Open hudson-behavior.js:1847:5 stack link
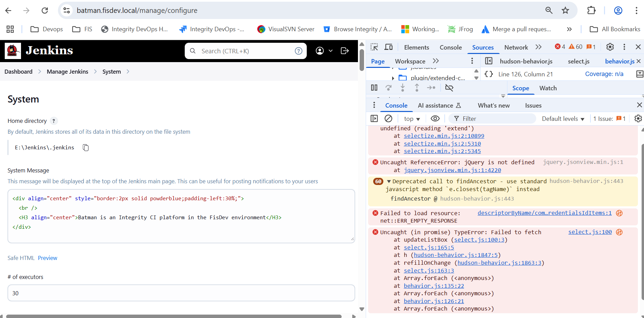The image size is (644, 318). pos(456,255)
